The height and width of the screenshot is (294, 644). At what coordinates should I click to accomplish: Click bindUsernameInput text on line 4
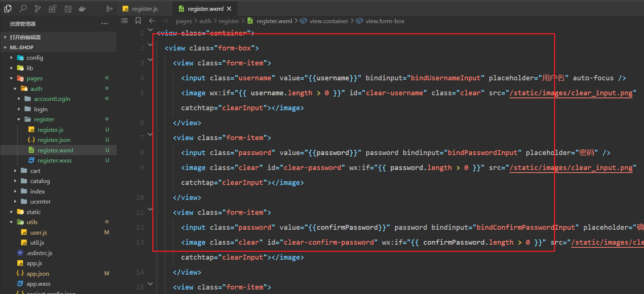(446, 78)
